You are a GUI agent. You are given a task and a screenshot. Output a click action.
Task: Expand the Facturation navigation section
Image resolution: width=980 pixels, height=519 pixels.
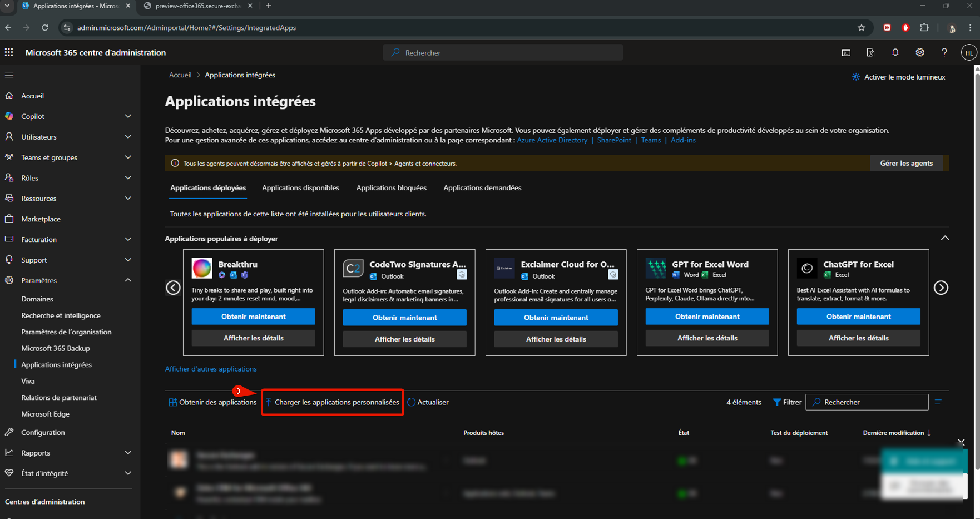coord(128,240)
